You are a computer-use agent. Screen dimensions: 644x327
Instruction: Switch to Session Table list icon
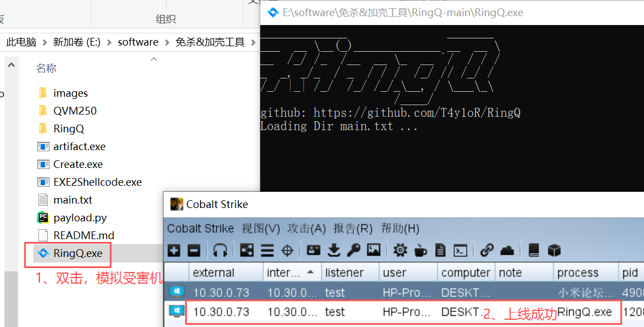pyautogui.click(x=267, y=250)
